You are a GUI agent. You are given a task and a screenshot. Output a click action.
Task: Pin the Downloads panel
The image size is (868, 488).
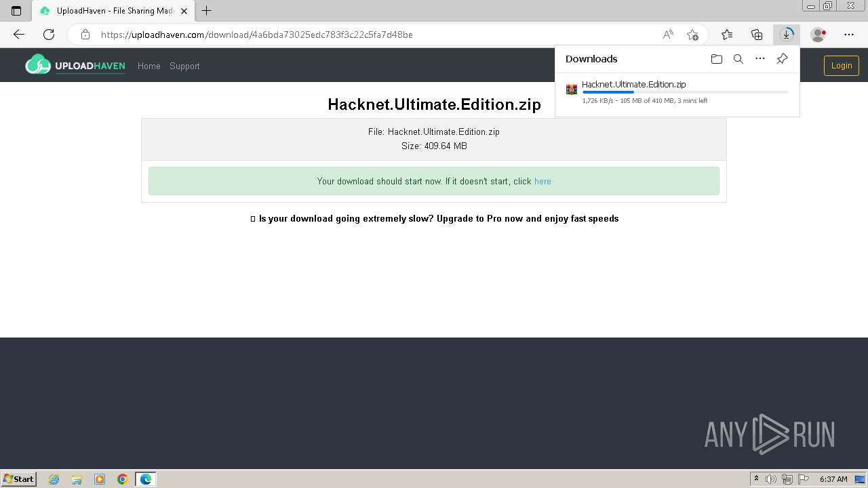[782, 59]
